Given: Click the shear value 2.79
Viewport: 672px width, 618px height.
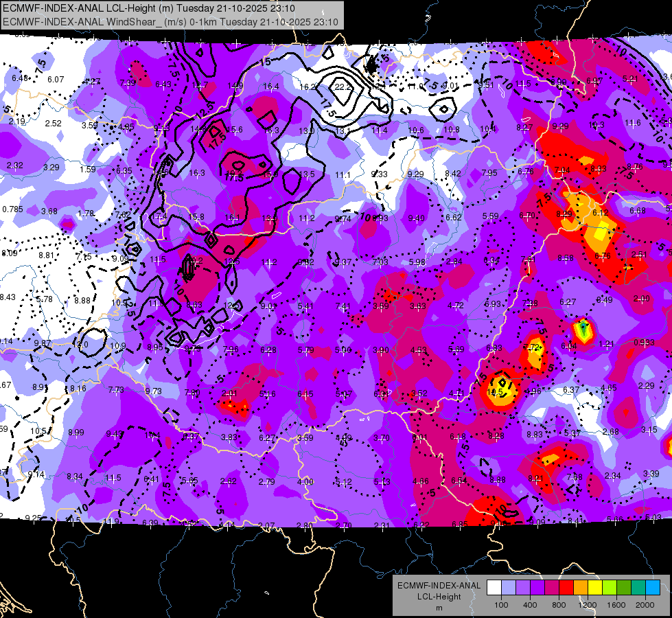Looking at the screenshot, I should [x=266, y=482].
